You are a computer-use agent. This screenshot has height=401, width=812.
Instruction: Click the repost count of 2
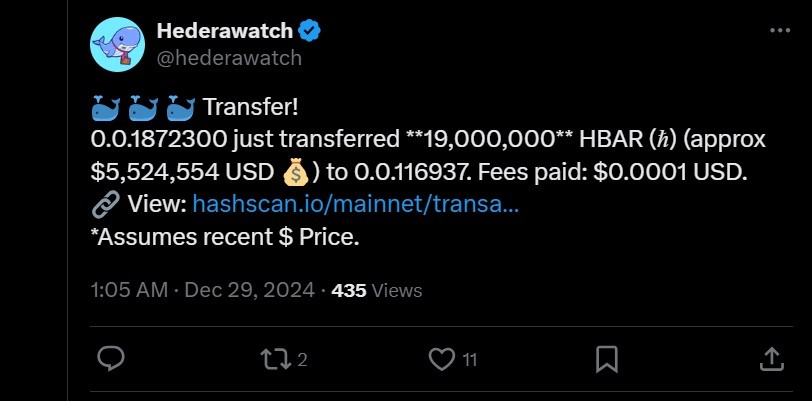point(301,359)
